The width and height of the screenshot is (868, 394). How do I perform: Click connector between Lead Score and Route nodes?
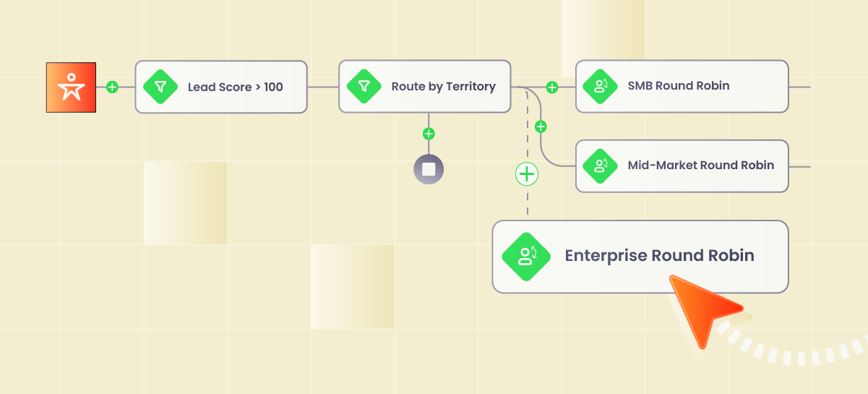[323, 87]
